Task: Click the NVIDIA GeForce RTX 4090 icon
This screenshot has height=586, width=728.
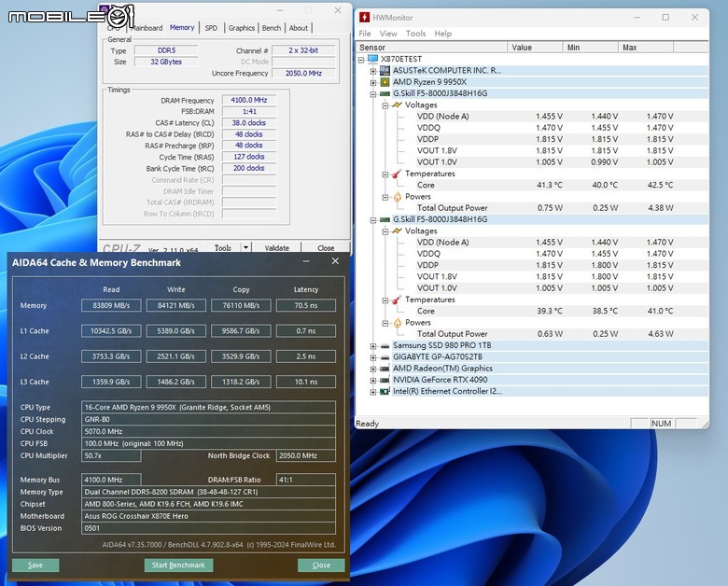Action: [385, 380]
